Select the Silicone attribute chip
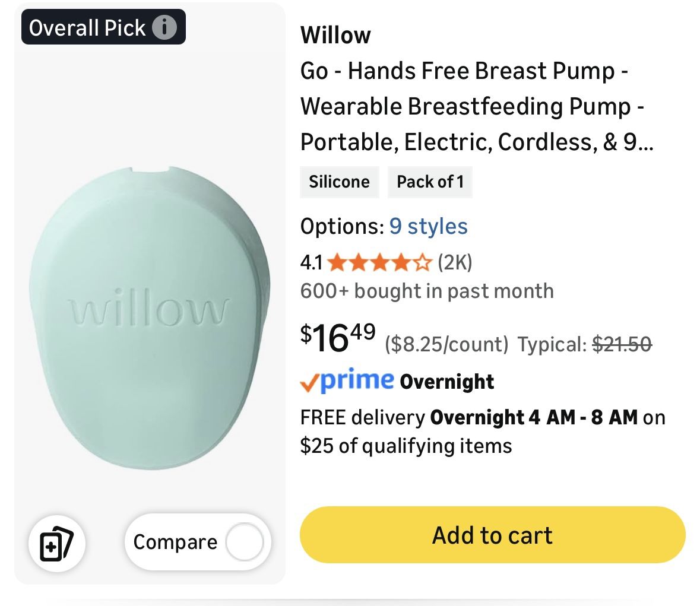 point(339,182)
